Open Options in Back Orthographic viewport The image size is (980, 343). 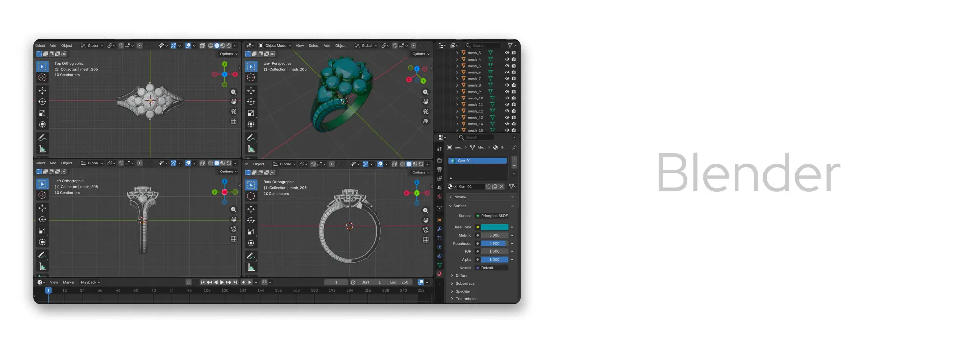(420, 172)
